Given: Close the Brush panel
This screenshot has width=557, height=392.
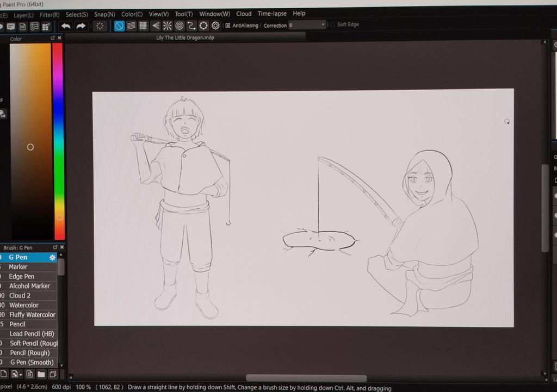Looking at the screenshot, I should (62, 247).
